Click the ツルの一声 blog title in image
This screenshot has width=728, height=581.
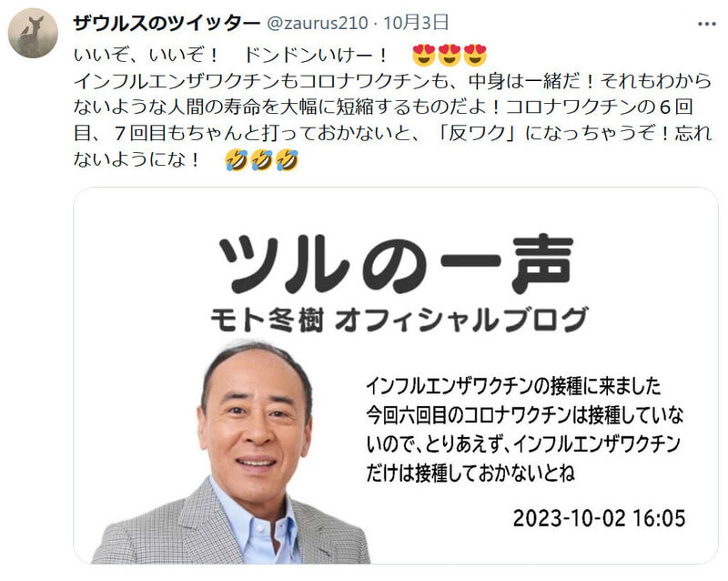[x=396, y=264]
